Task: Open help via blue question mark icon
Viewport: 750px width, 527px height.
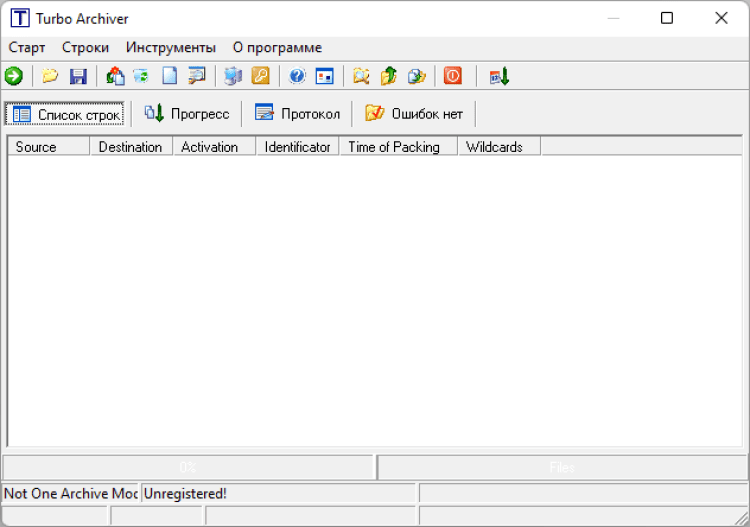Action: (x=297, y=76)
